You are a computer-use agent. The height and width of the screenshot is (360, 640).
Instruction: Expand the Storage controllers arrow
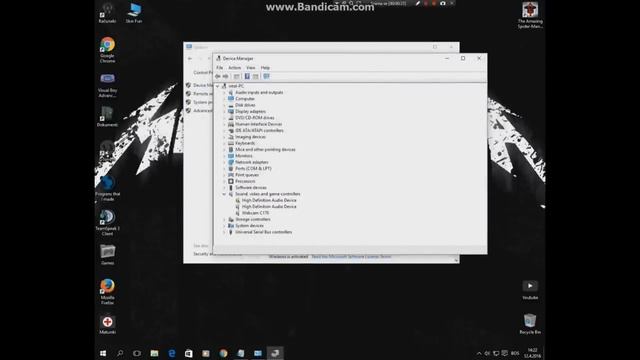tap(224, 220)
